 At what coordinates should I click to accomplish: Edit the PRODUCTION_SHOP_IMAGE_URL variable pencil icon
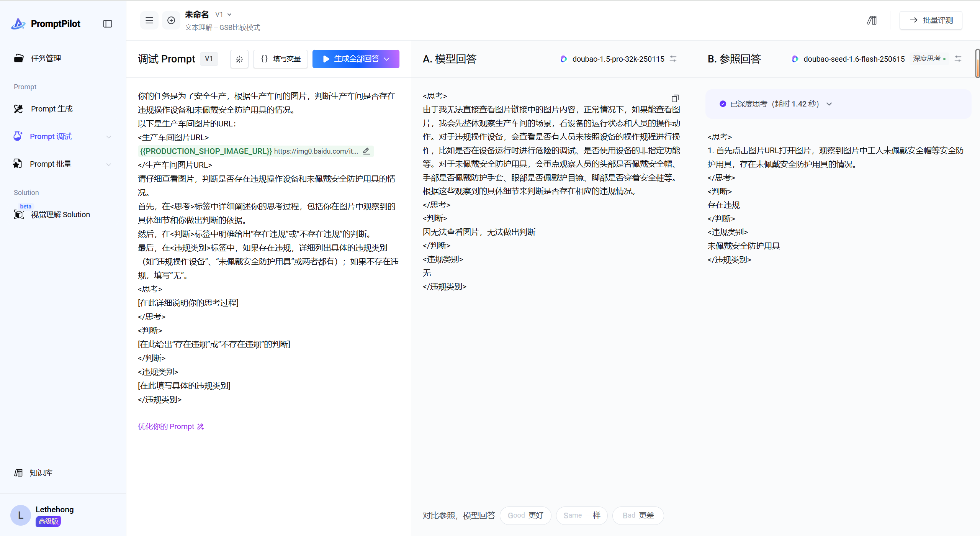366,151
